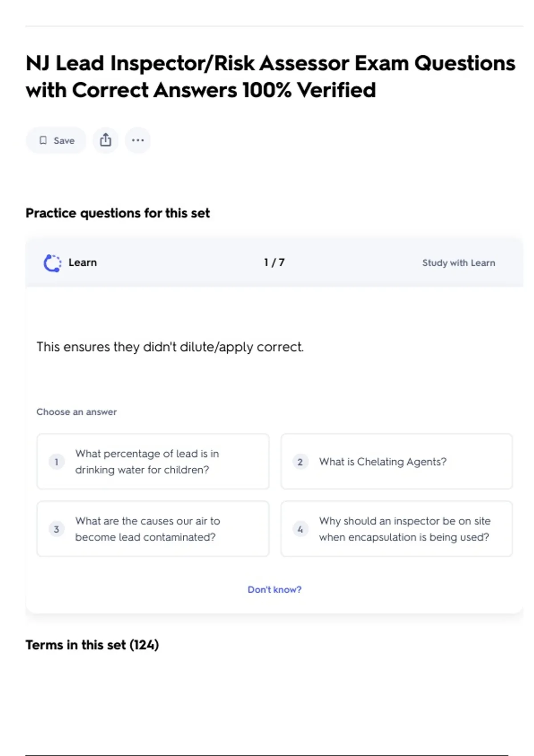Select the Chelating Agents answer option

point(396,462)
